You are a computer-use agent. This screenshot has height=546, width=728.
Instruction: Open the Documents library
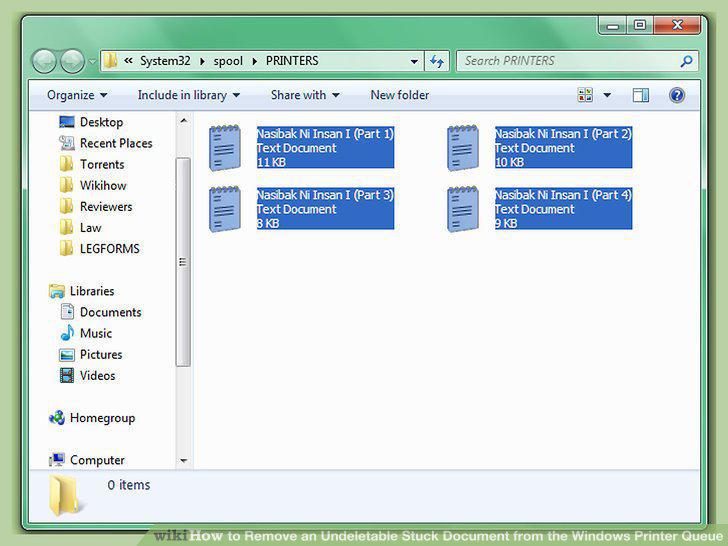(x=110, y=312)
